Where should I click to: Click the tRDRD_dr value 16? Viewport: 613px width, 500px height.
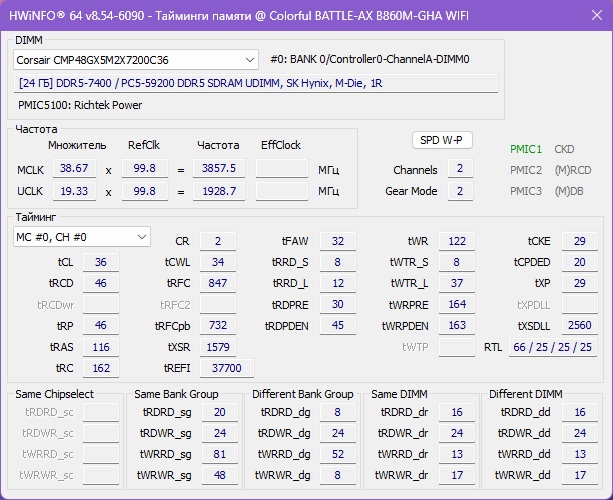tap(457, 412)
